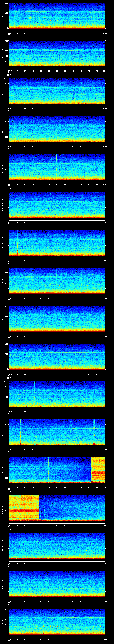Viewport: 114px width, 644px height.
Task: Click the 14:14:00 start time label
Action: pos(9,33)
